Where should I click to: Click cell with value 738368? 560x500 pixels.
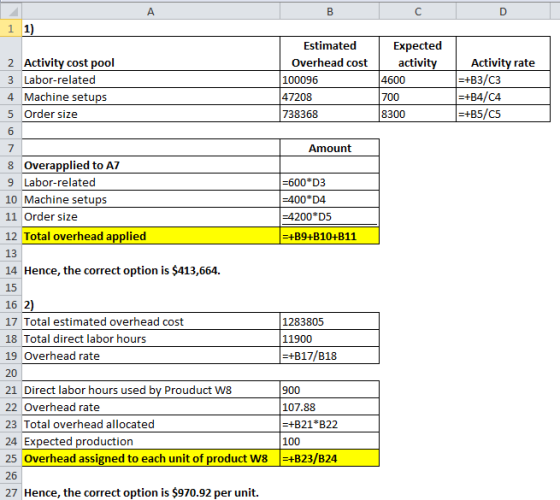pos(330,114)
